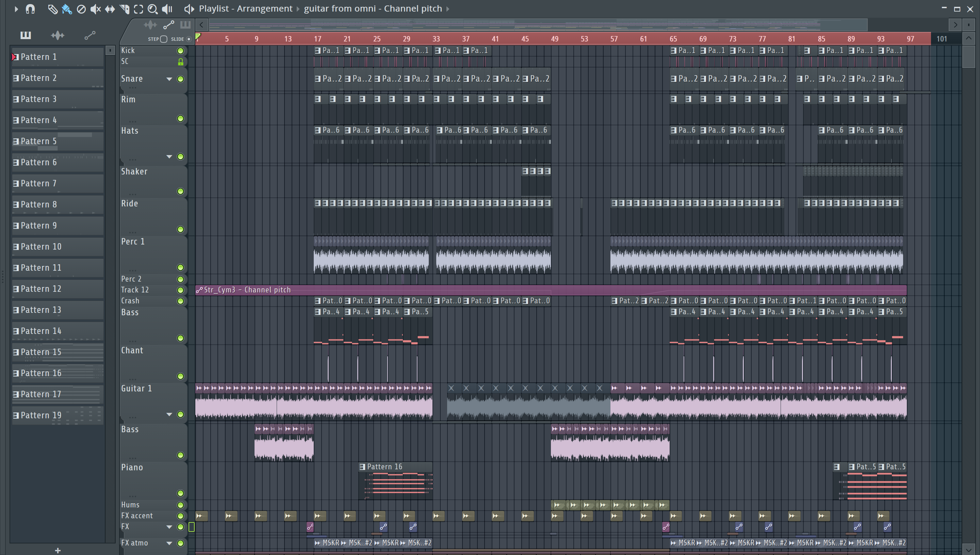Image resolution: width=980 pixels, height=555 pixels.
Task: Switch clip focus to audio clips
Action: [x=150, y=25]
